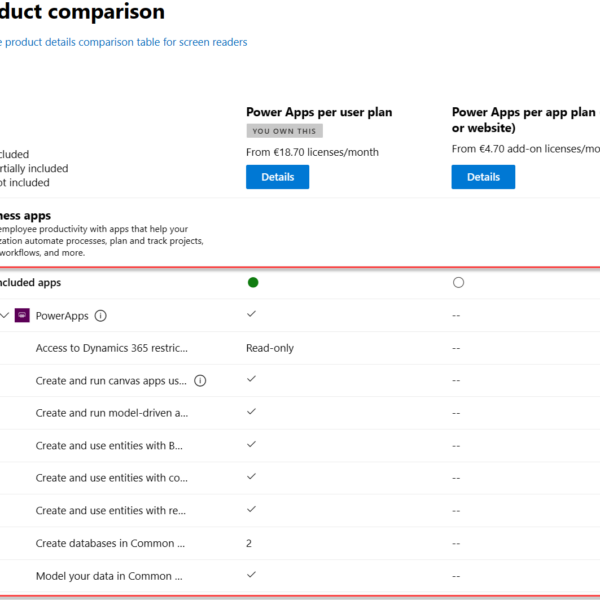Select Create databases in Common row
This screenshot has width=600, height=600.
[x=111, y=543]
